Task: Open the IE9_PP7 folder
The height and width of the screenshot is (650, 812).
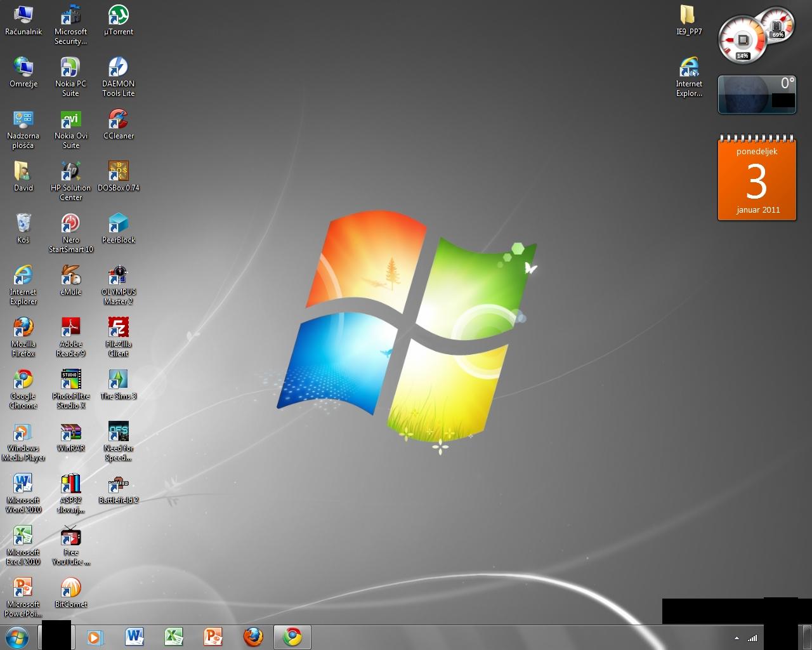Action: point(688,20)
